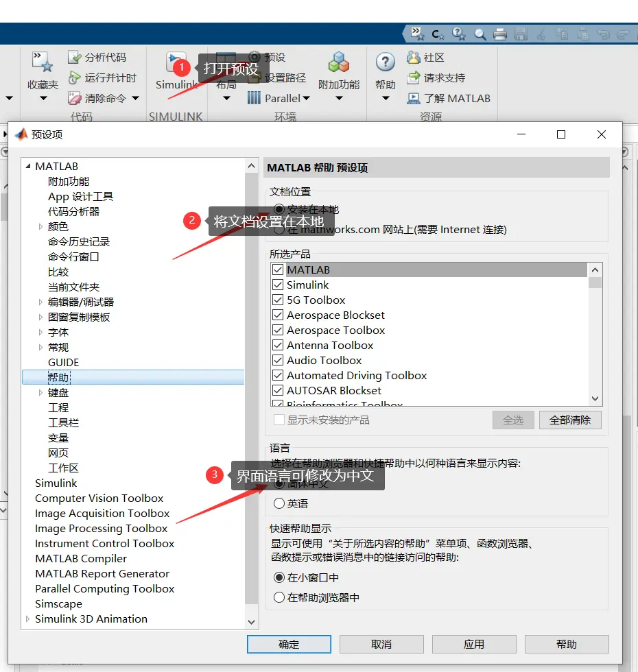
Task: Click the 帮助 (Help) dialog button
Action: (567, 644)
